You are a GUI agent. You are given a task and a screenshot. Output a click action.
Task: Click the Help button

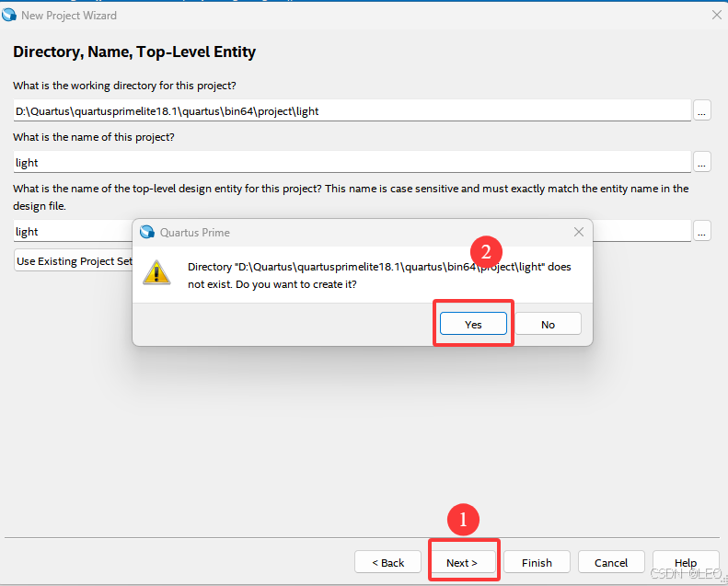point(686,562)
